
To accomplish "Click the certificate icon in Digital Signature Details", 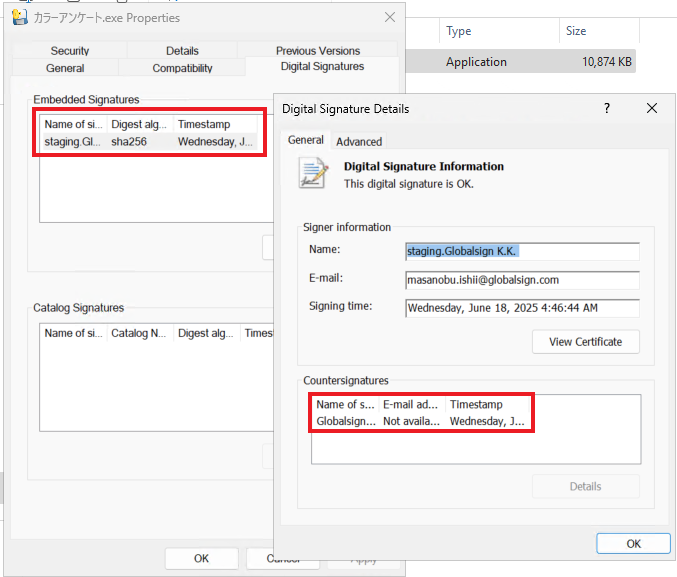I will click(313, 173).
